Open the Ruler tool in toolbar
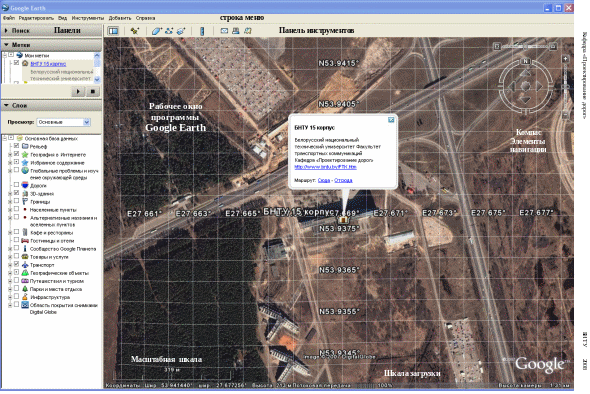Screen dimensions: 590x394 point(202,31)
